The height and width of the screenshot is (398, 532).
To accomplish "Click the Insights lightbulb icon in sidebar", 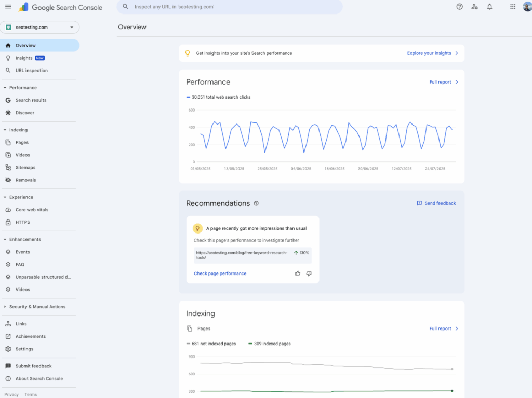I will point(8,58).
